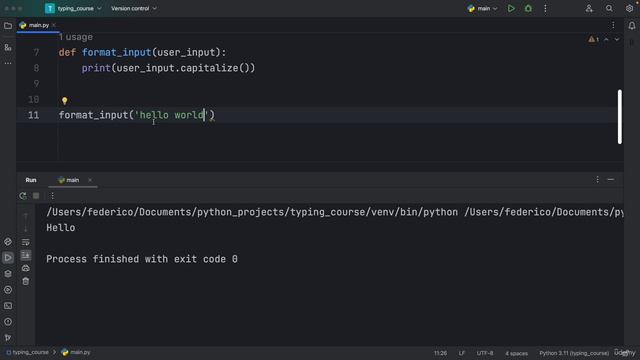Open Python Console sidebar icon
Screen dimensions: 640x360
tap(8, 242)
